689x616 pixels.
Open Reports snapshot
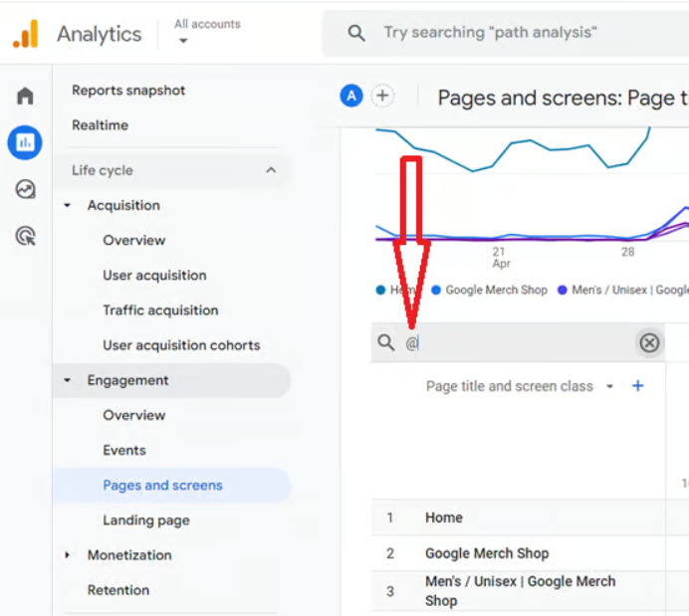pyautogui.click(x=128, y=91)
